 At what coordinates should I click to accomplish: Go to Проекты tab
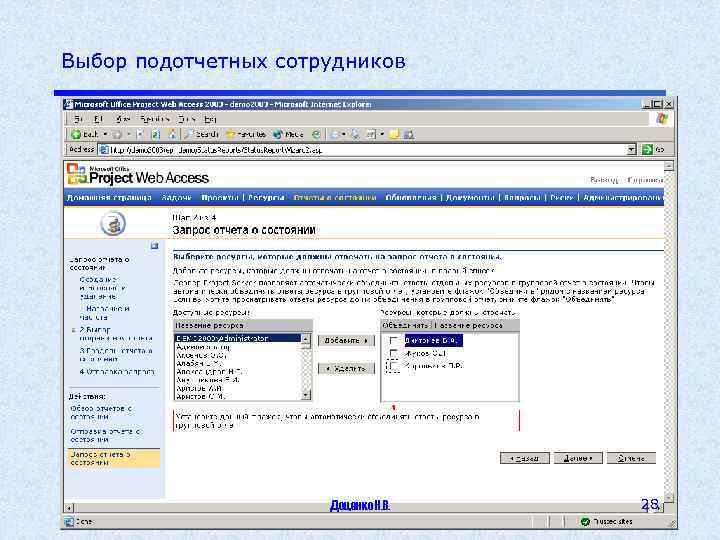pos(219,197)
